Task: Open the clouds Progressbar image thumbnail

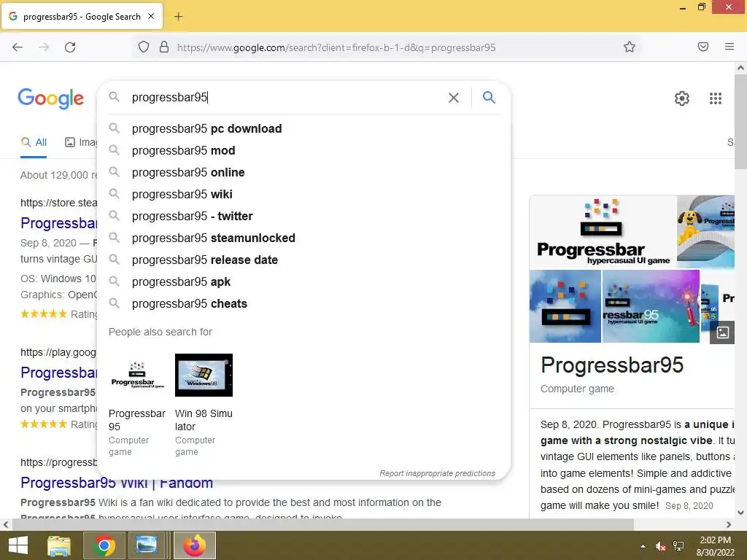Action: (x=565, y=306)
